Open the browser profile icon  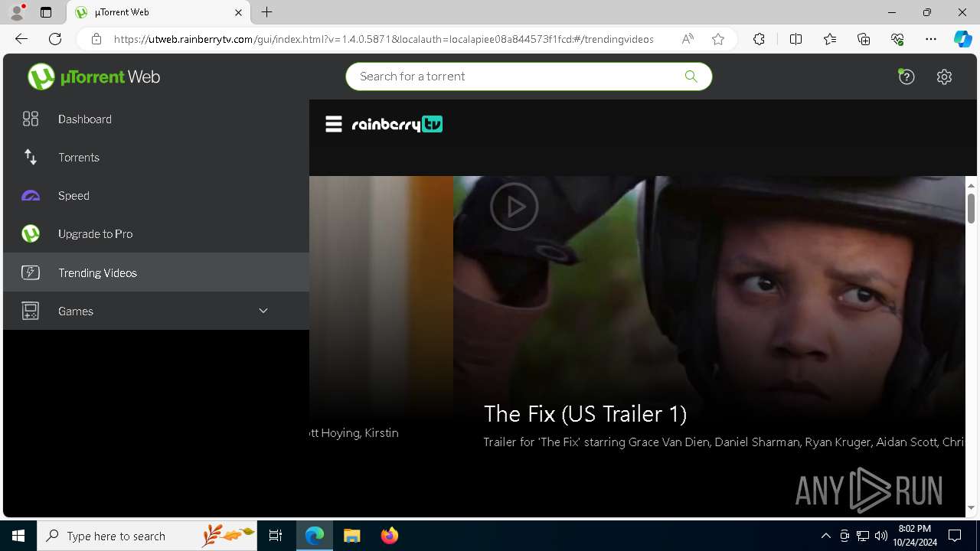pos(17,12)
